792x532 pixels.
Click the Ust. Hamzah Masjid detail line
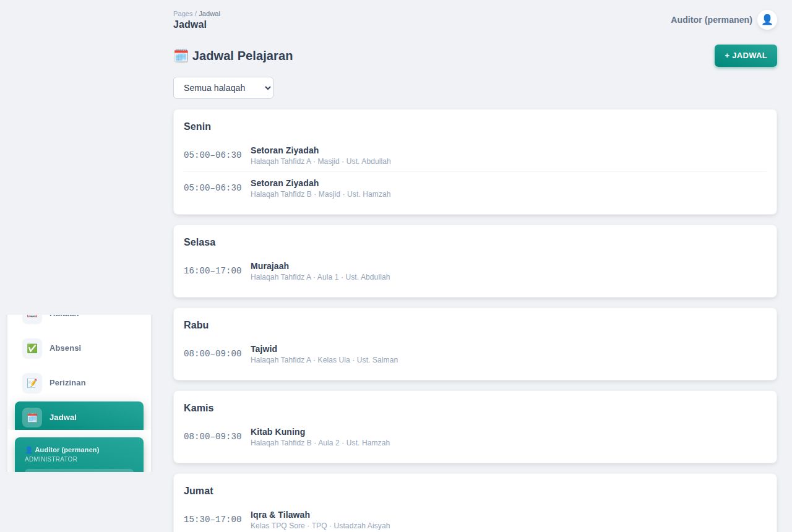pyautogui.click(x=321, y=194)
